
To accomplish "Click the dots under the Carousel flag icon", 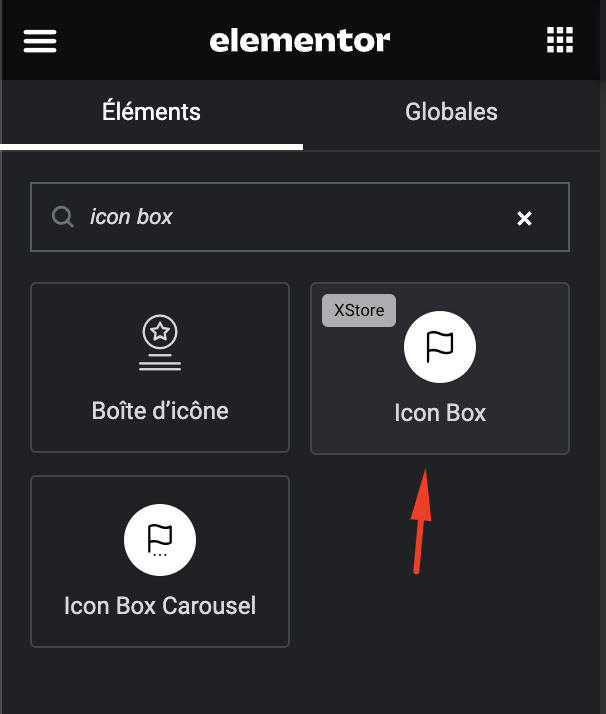I will pyautogui.click(x=160, y=555).
